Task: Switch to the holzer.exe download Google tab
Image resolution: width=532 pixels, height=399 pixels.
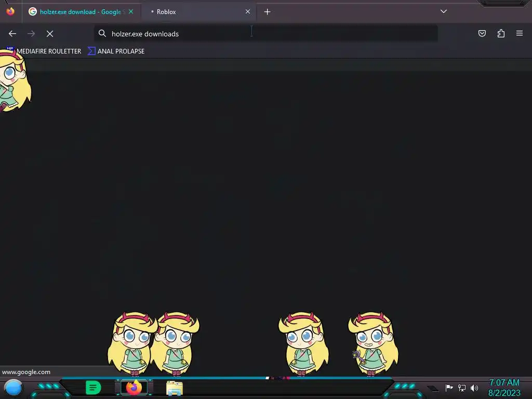Action: click(81, 12)
